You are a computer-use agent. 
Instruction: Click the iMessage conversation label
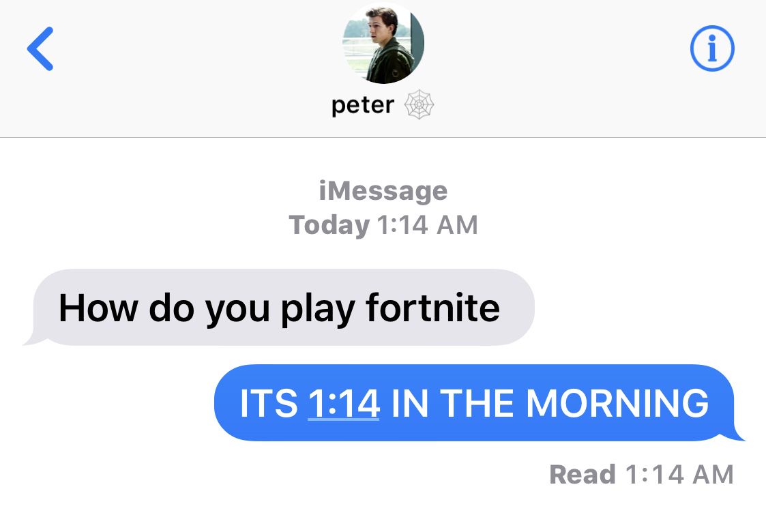pyautogui.click(x=383, y=190)
